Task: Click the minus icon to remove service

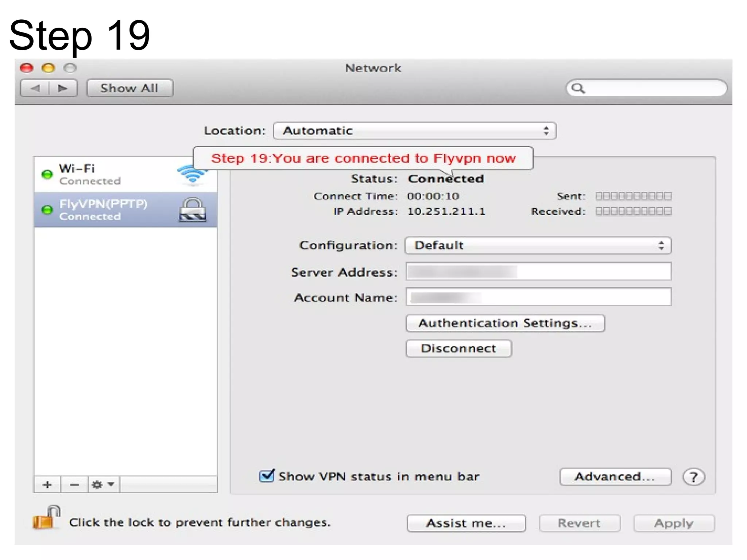Action: 74,485
